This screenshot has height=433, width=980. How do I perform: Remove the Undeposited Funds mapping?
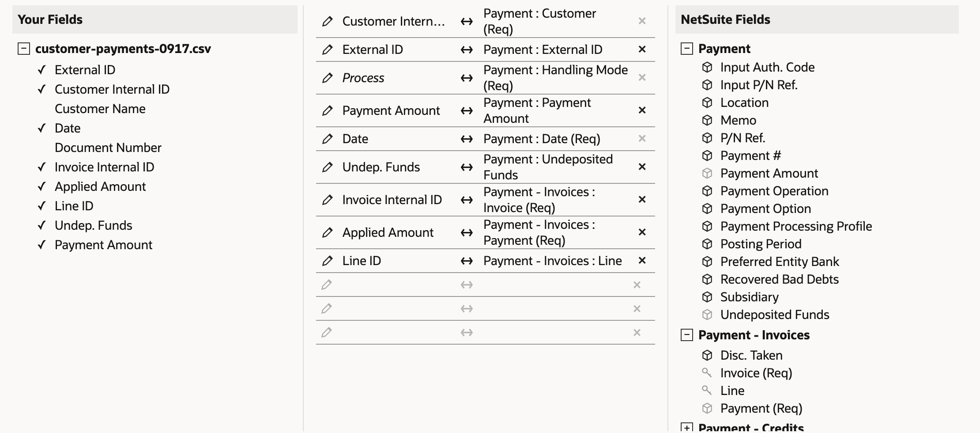coord(642,167)
